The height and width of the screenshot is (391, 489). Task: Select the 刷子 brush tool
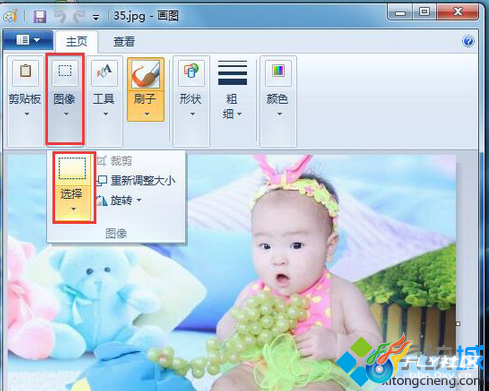pyautogui.click(x=146, y=74)
